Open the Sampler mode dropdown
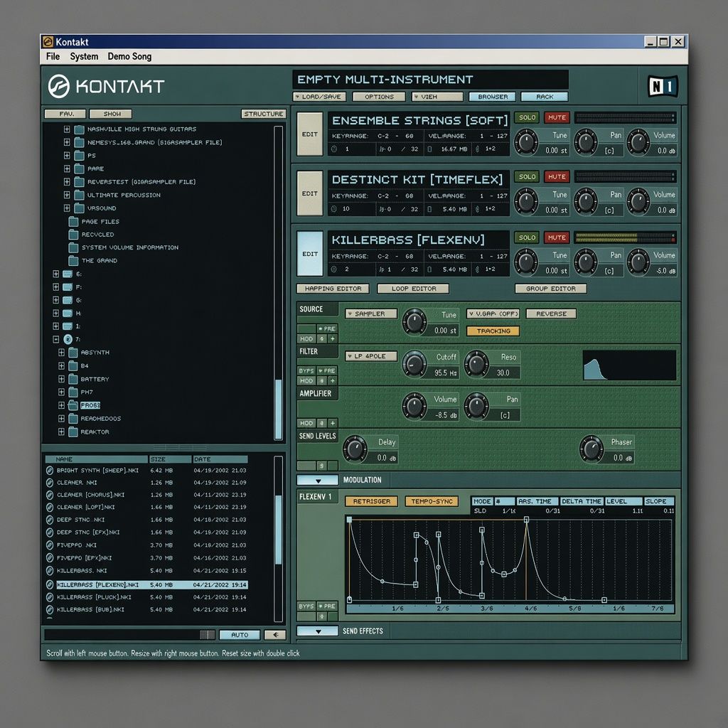 click(x=371, y=314)
